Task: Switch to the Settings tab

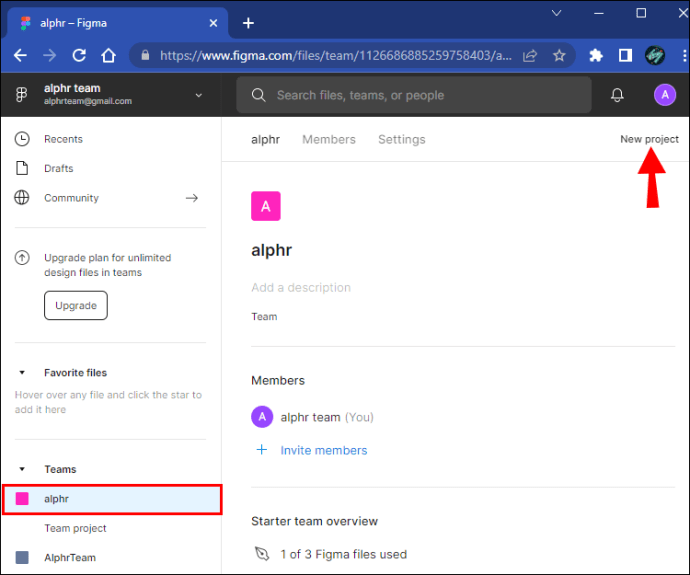Action: pos(401,139)
